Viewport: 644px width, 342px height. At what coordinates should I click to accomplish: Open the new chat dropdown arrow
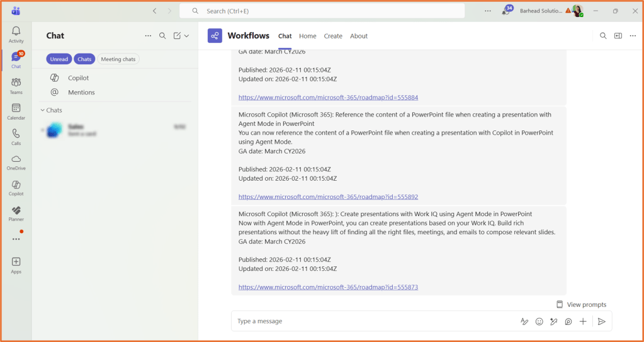tap(186, 36)
